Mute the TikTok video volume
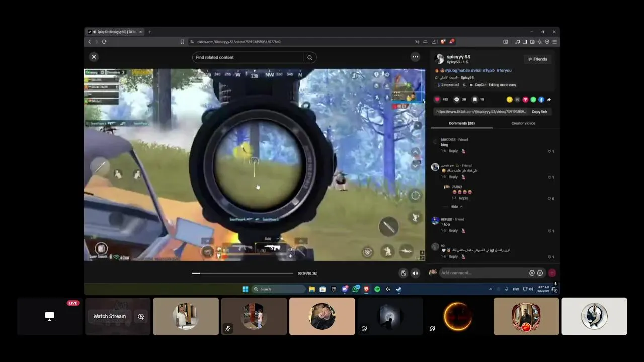The width and height of the screenshot is (644, 362). coord(415,273)
